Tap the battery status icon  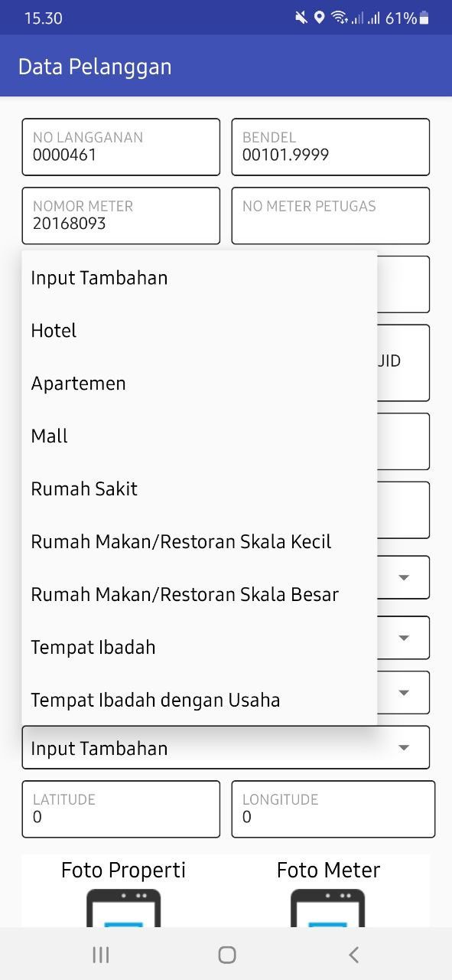pos(424,18)
